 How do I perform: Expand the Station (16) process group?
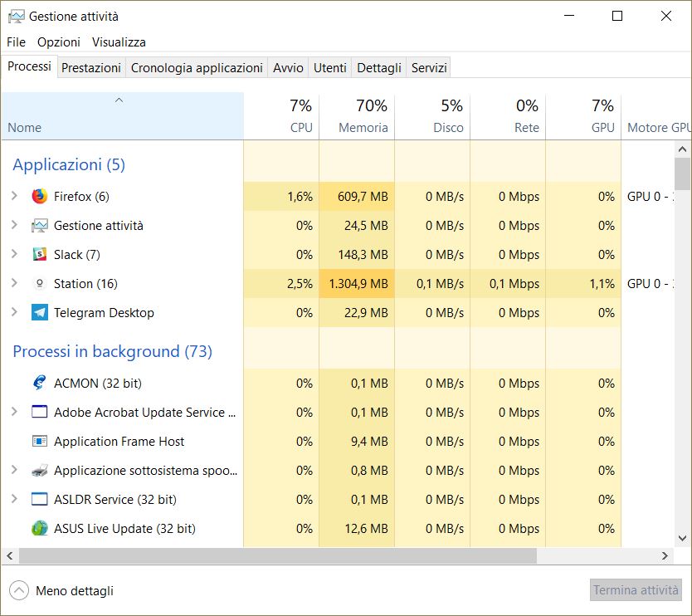[x=15, y=283]
